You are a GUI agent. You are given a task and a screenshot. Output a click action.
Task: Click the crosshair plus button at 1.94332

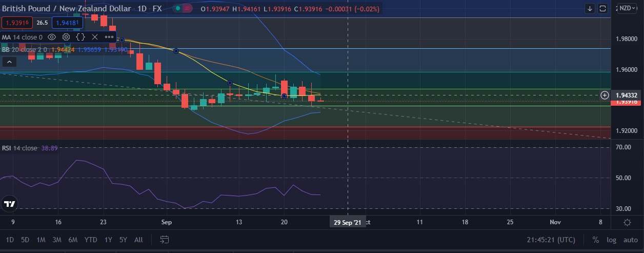(x=605, y=95)
